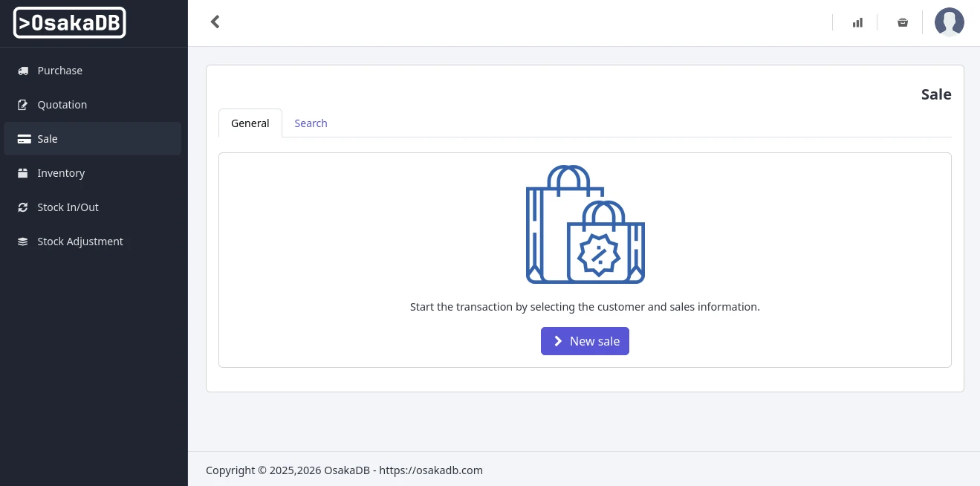Click the archive drawer icon in the header
The width and height of the screenshot is (980, 486).
click(x=903, y=22)
